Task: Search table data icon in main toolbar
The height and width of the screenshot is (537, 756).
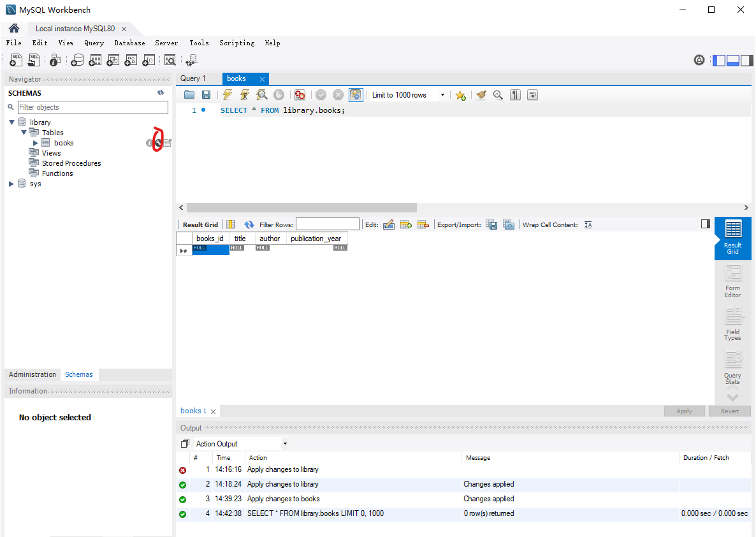Action: point(170,61)
